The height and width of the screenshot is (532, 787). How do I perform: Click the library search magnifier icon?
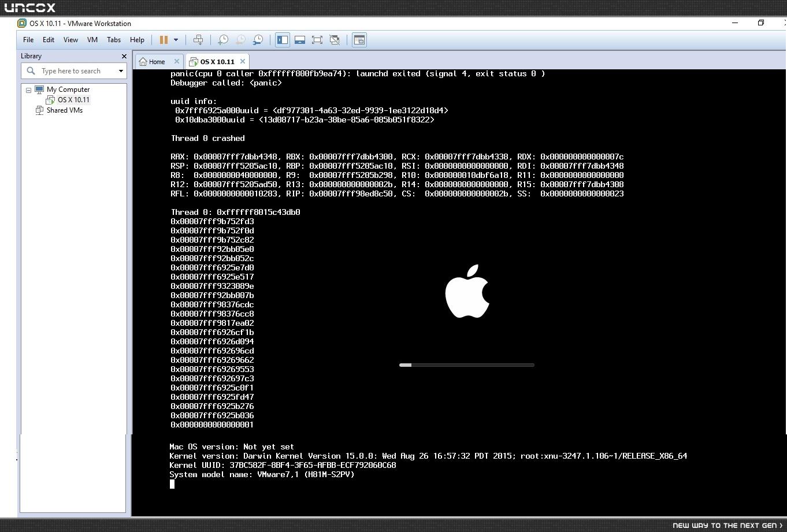pyautogui.click(x=31, y=70)
